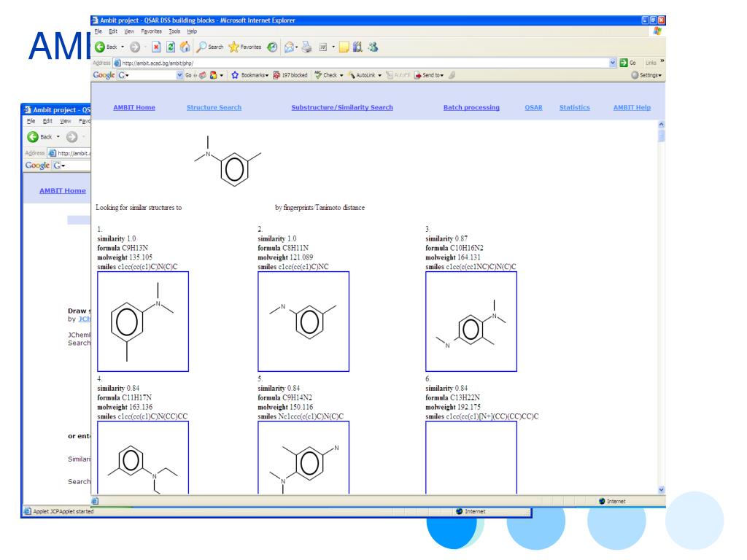
Task: Go to the home page via the house icon
Action: (x=185, y=47)
